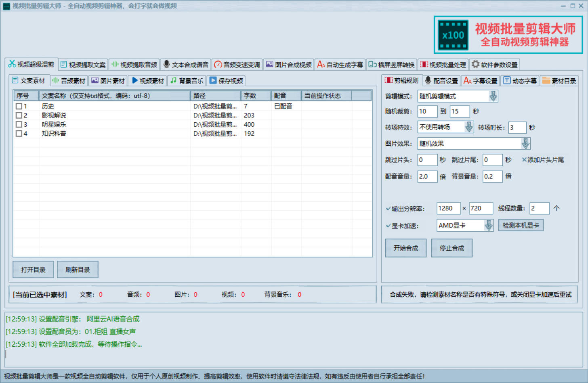Viewport: 588px width, 383px height.
Task: Click the folder icon on 素材目录 tab
Action: point(546,80)
